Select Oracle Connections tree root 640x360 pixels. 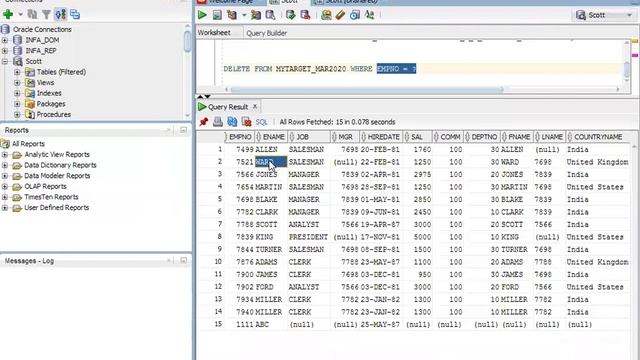[x=42, y=29]
